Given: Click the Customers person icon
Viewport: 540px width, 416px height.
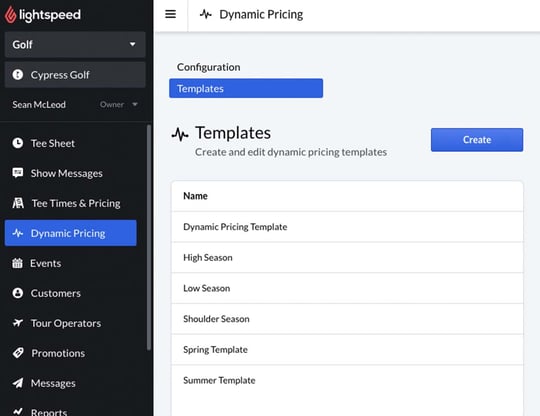Looking at the screenshot, I should coord(18,293).
